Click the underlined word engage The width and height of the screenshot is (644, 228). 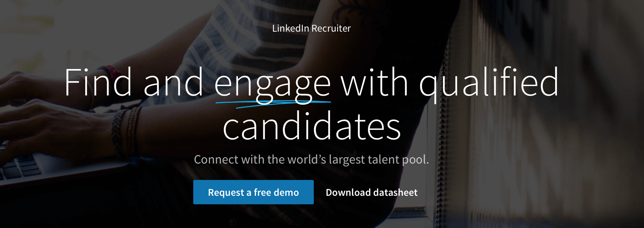point(273,85)
